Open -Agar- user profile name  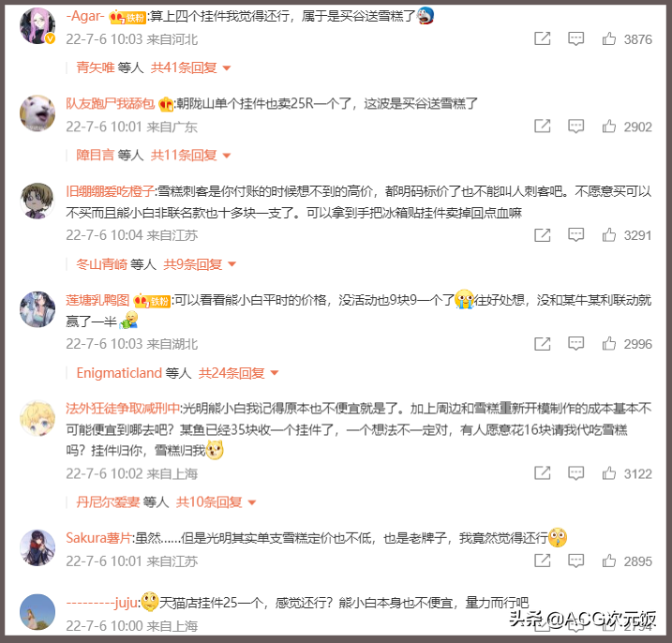point(85,16)
